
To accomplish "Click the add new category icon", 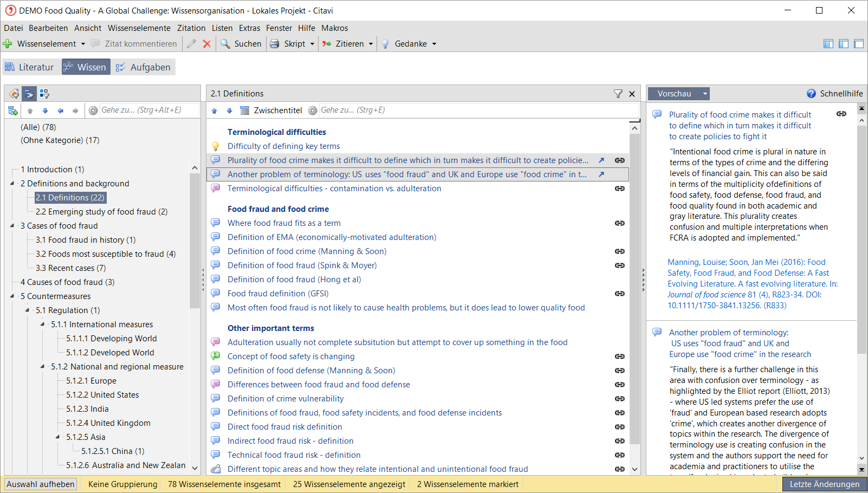I will [x=13, y=111].
